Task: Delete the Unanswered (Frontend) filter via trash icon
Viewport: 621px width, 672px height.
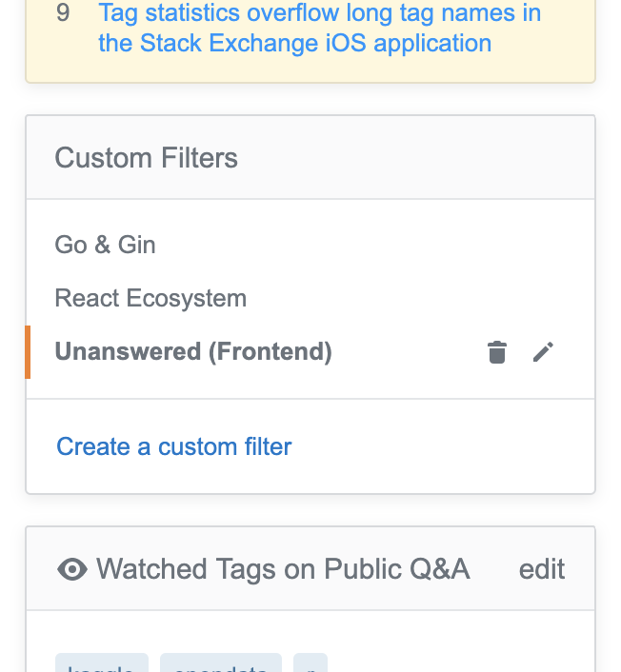Action: (497, 352)
